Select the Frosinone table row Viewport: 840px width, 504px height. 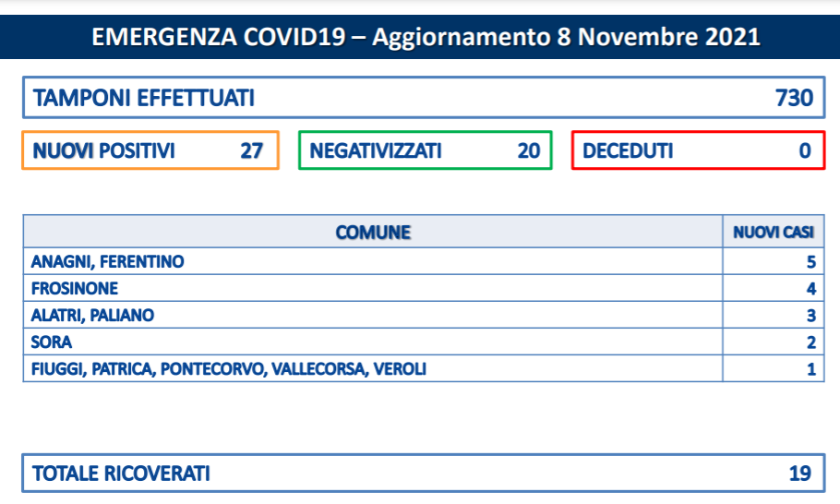tap(423, 288)
